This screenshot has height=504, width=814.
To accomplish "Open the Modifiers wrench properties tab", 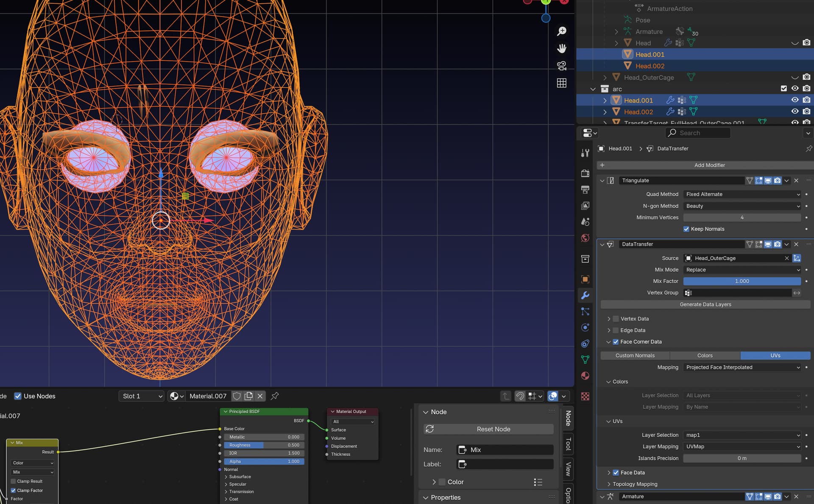I will (585, 295).
